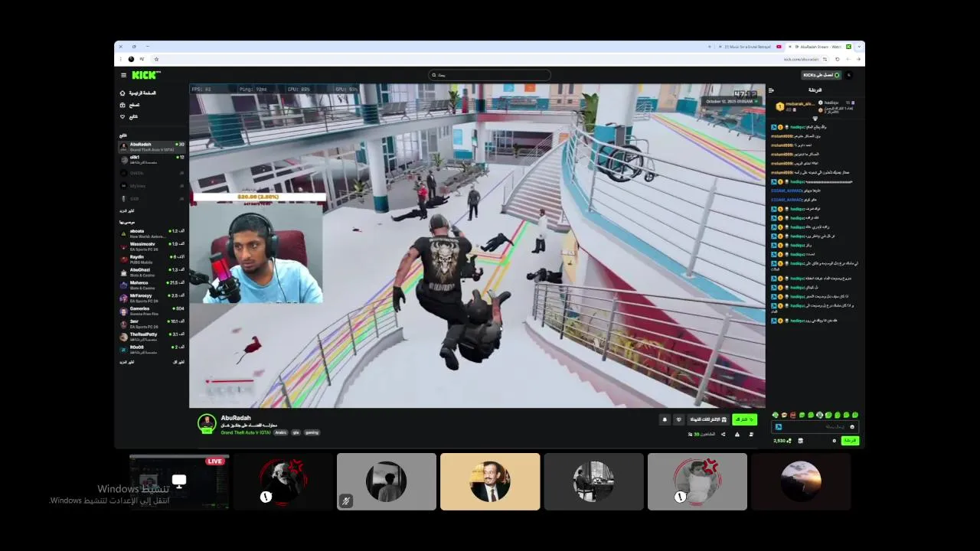Viewport: 980px width, 551px height.
Task: Open the Kick hamburger sidebar menu
Action: (123, 75)
